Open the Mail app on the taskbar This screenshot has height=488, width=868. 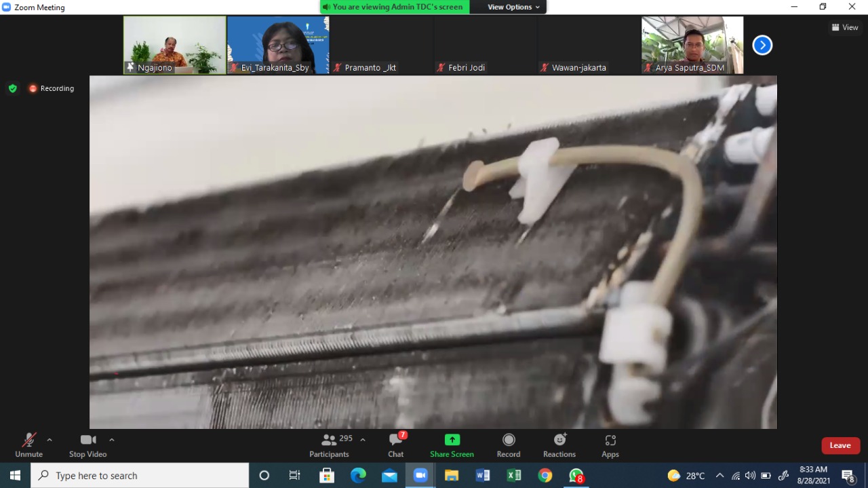(389, 475)
